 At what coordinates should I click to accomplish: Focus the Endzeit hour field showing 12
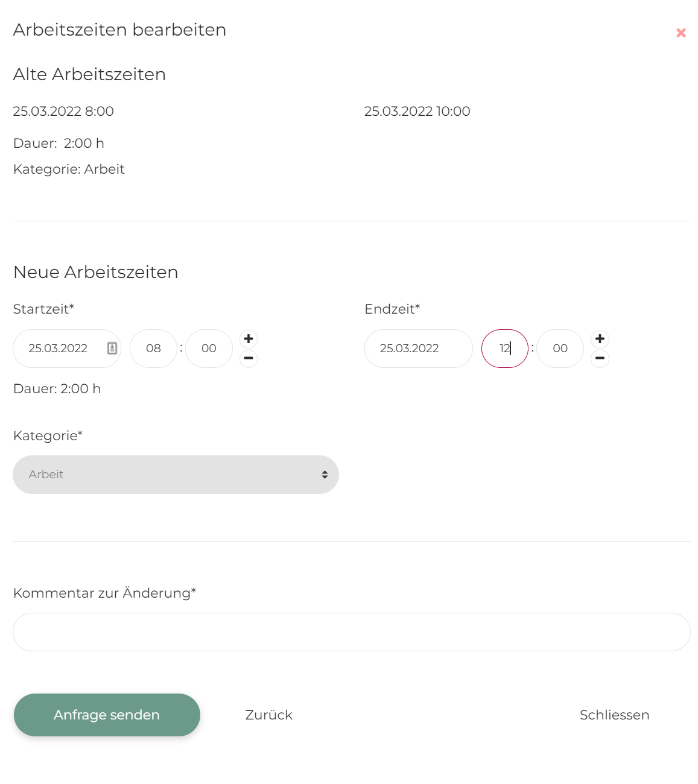504,349
